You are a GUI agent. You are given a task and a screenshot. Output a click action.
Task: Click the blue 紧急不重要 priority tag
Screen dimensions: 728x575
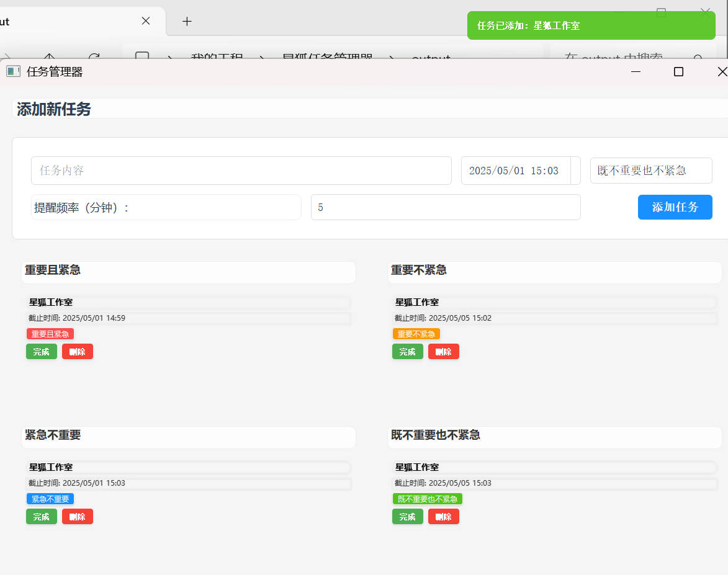(50, 499)
